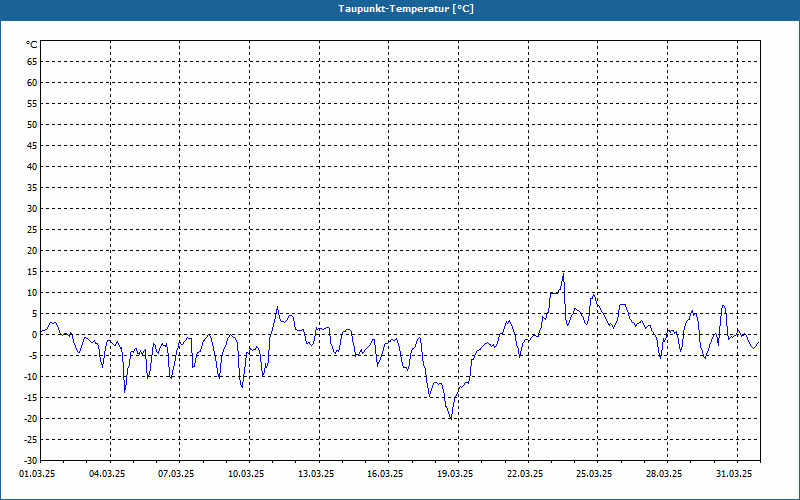Image resolution: width=800 pixels, height=500 pixels.
Task: Click the 07.03.25 date label
Action: click(x=176, y=474)
